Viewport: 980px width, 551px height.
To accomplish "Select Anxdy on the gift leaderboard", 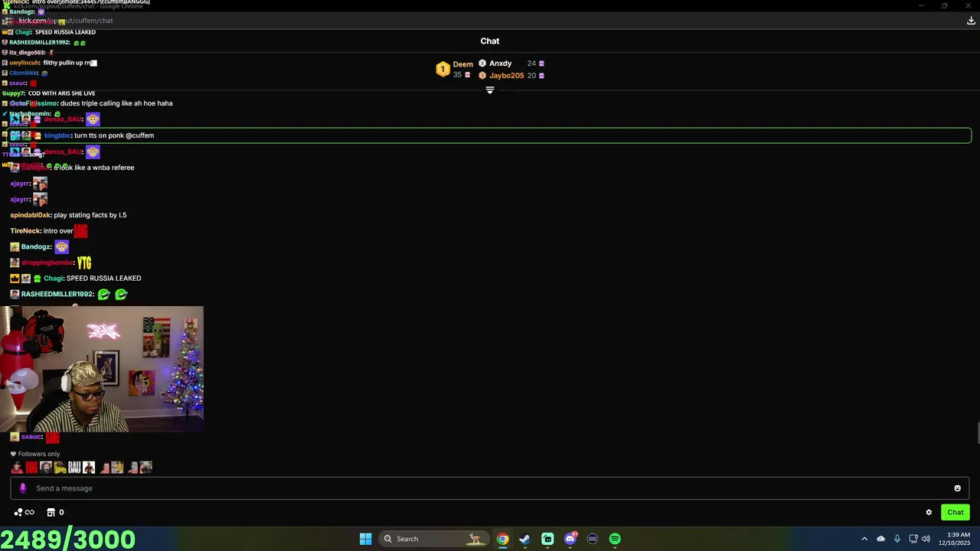I will 500,64.
